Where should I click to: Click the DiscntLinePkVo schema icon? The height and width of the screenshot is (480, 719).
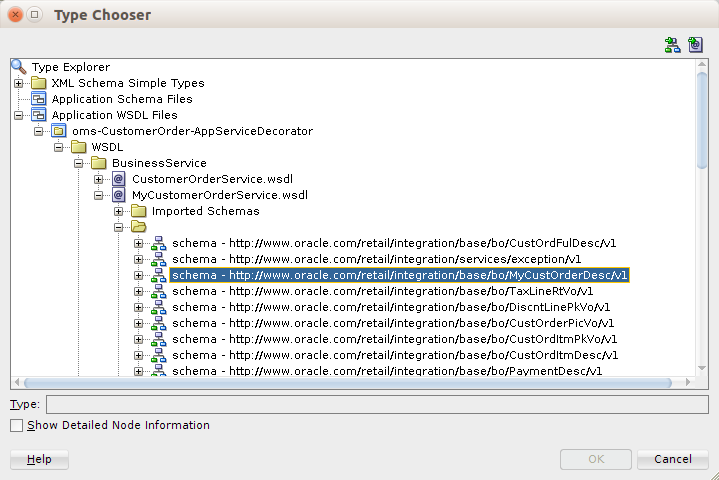[x=159, y=308]
